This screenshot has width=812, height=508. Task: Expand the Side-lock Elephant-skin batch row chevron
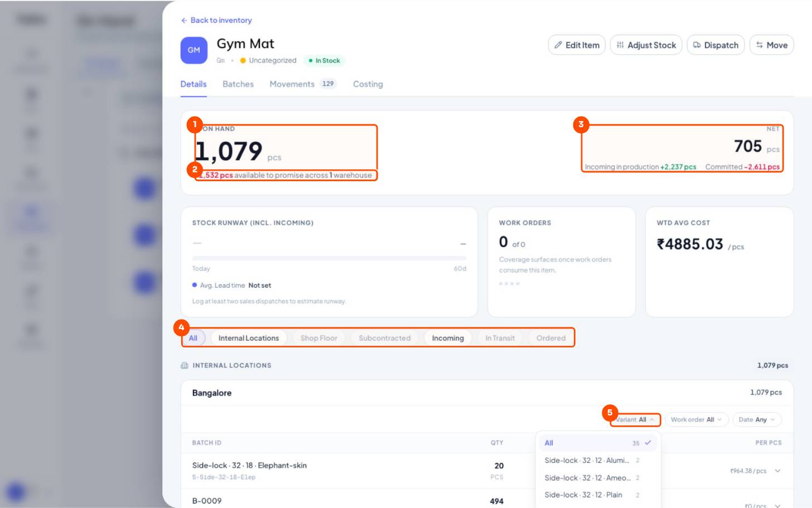pos(777,471)
